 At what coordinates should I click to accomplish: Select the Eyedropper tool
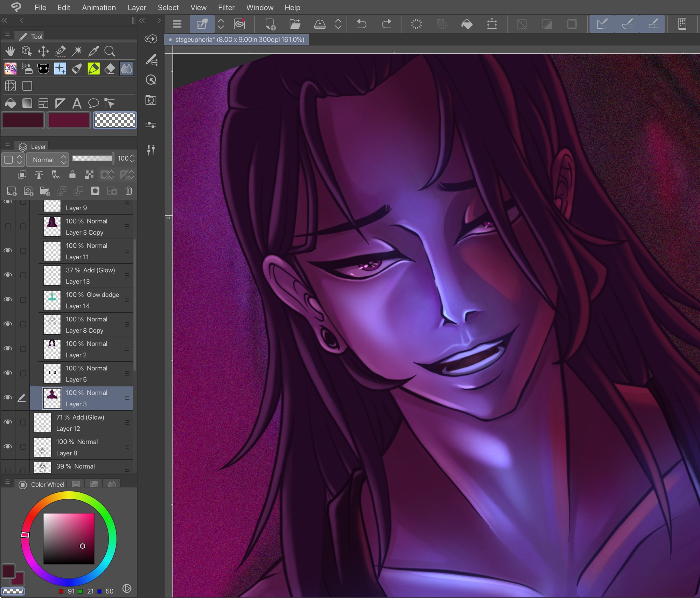click(93, 51)
